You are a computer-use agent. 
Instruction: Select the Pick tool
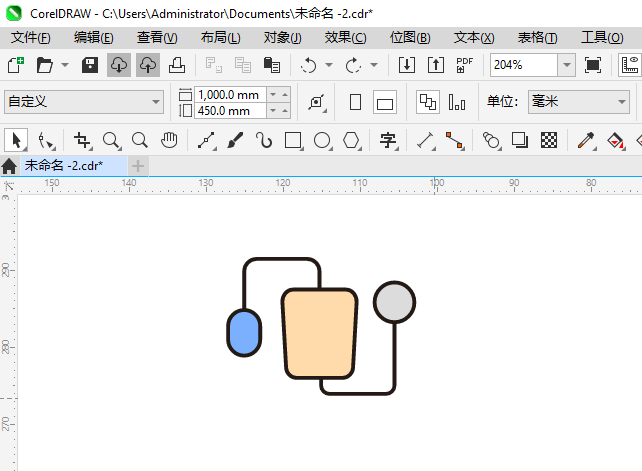coord(16,140)
